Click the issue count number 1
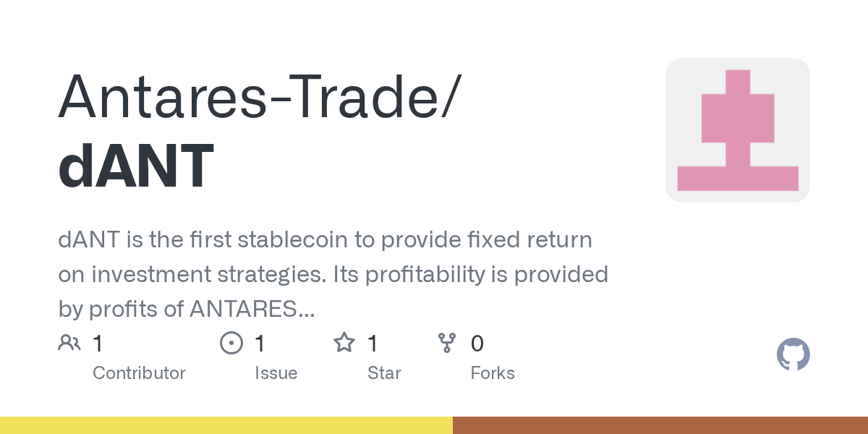The width and height of the screenshot is (868, 434). 260,344
